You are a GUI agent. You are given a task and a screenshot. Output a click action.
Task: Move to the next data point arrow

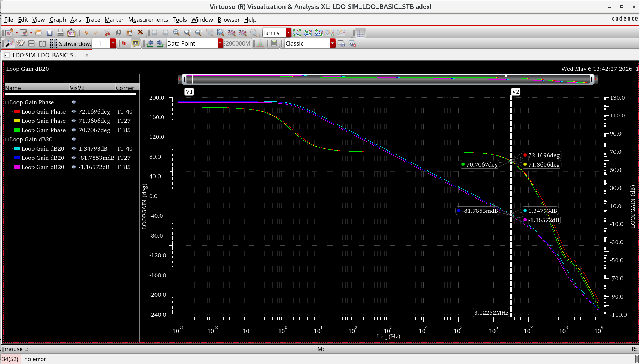coord(160,43)
